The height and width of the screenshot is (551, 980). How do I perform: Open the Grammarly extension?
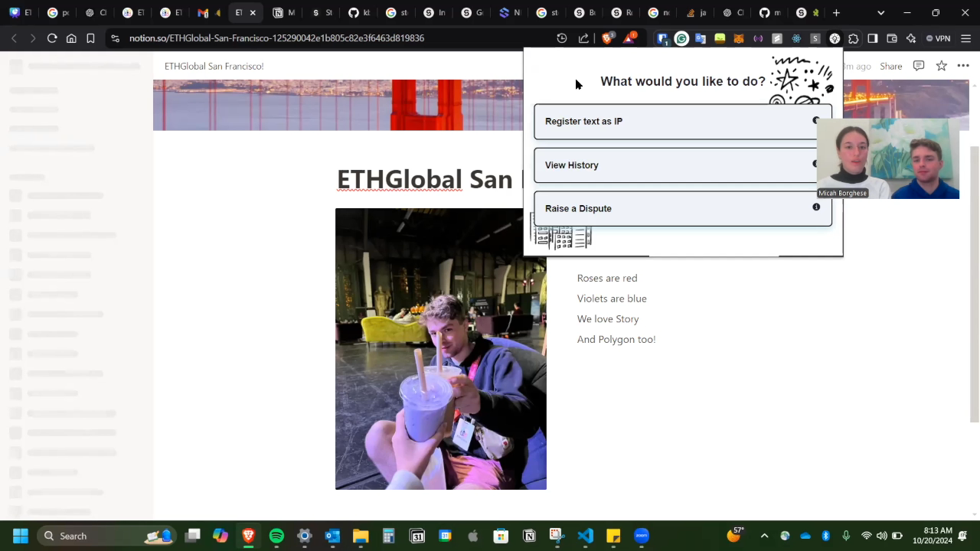681,38
